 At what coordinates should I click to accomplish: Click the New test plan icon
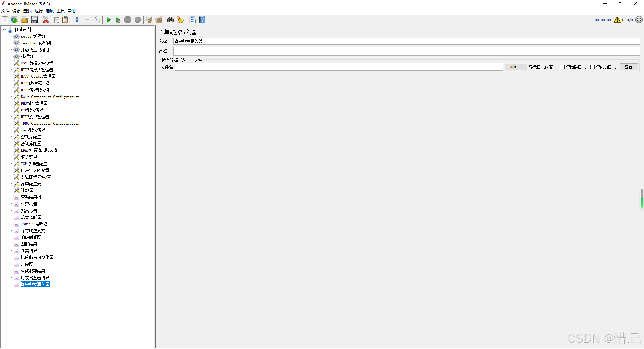[5, 20]
